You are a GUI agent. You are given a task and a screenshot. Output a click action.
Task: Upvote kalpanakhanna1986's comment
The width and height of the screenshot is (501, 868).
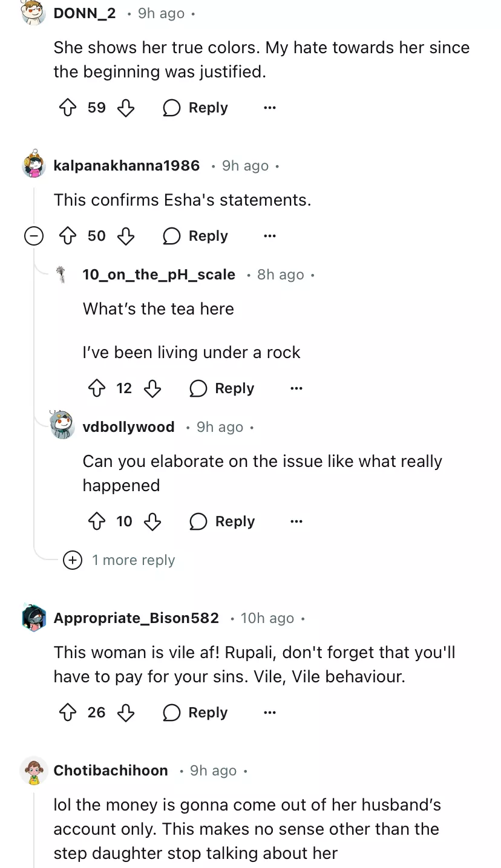pos(67,236)
